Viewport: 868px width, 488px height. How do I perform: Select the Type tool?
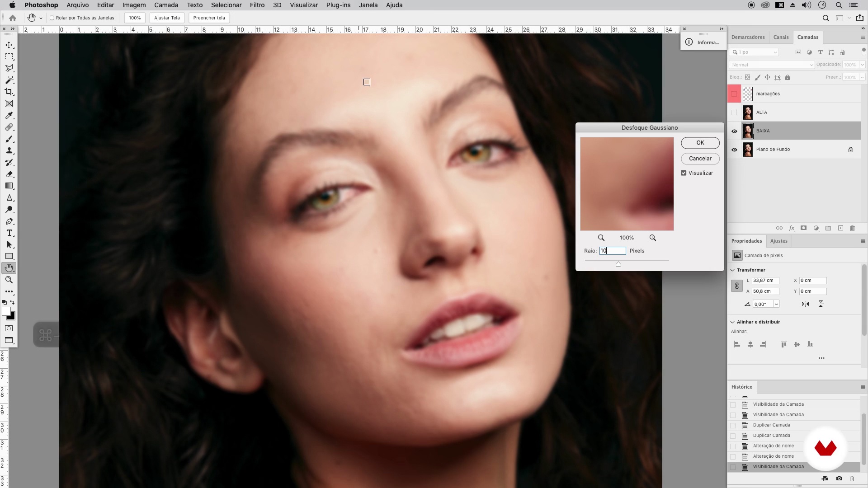pyautogui.click(x=9, y=233)
